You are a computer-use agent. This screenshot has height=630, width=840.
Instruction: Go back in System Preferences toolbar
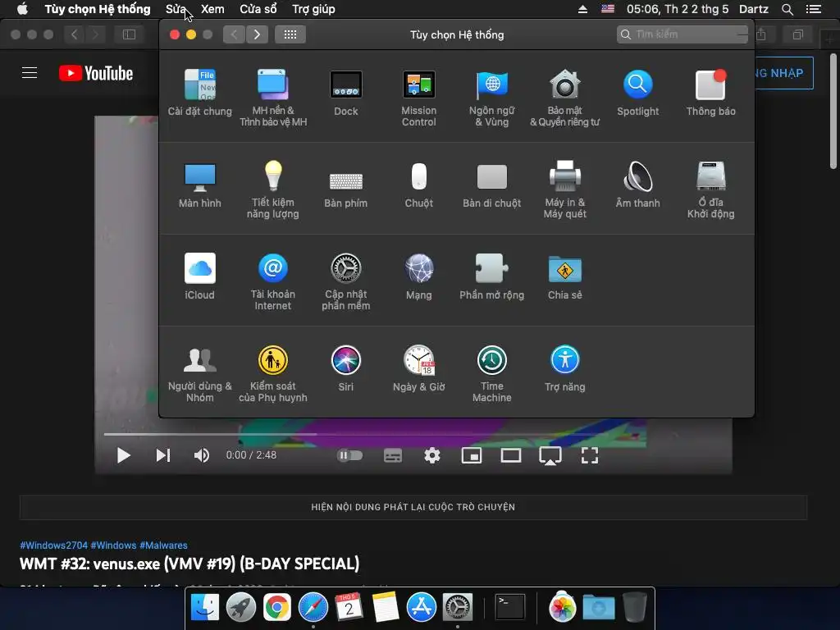[x=234, y=34]
